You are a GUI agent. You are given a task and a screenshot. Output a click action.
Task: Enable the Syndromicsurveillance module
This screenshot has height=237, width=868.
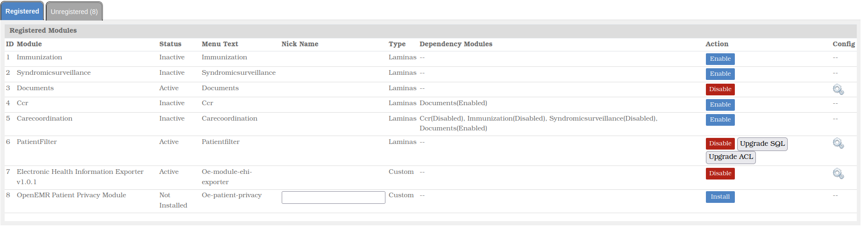click(720, 74)
